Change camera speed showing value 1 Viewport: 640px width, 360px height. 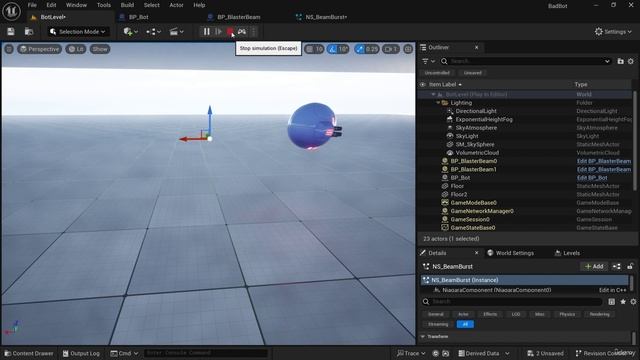click(391, 49)
